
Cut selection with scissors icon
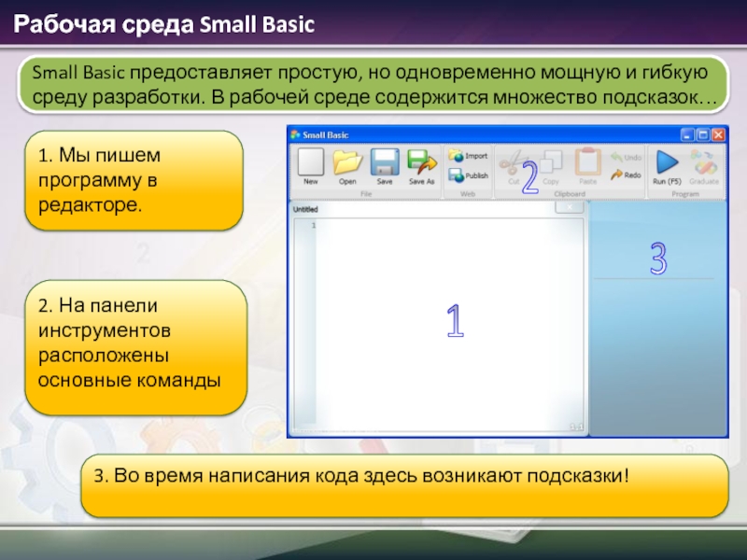(514, 167)
